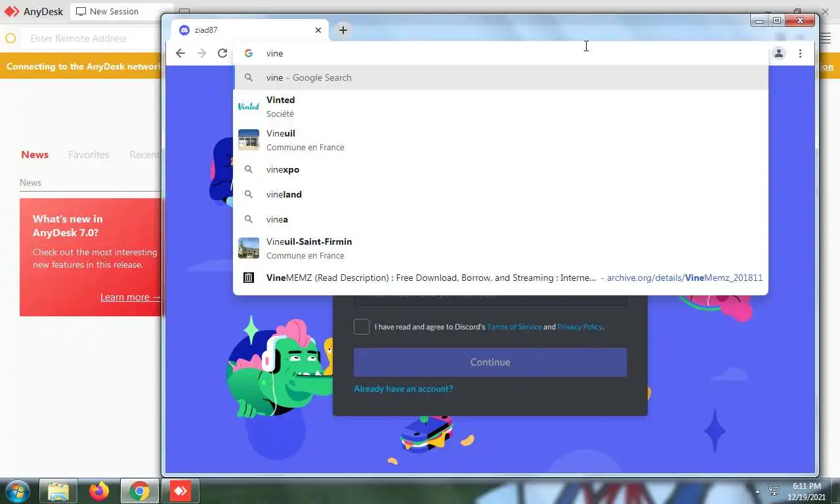Click the Vineuil thumbnail image
840x504 pixels.
(249, 140)
